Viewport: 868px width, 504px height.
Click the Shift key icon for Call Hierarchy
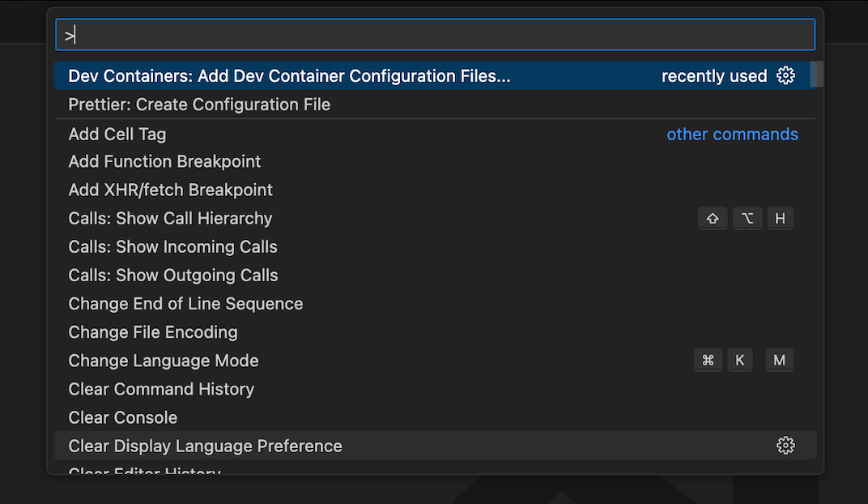point(713,218)
